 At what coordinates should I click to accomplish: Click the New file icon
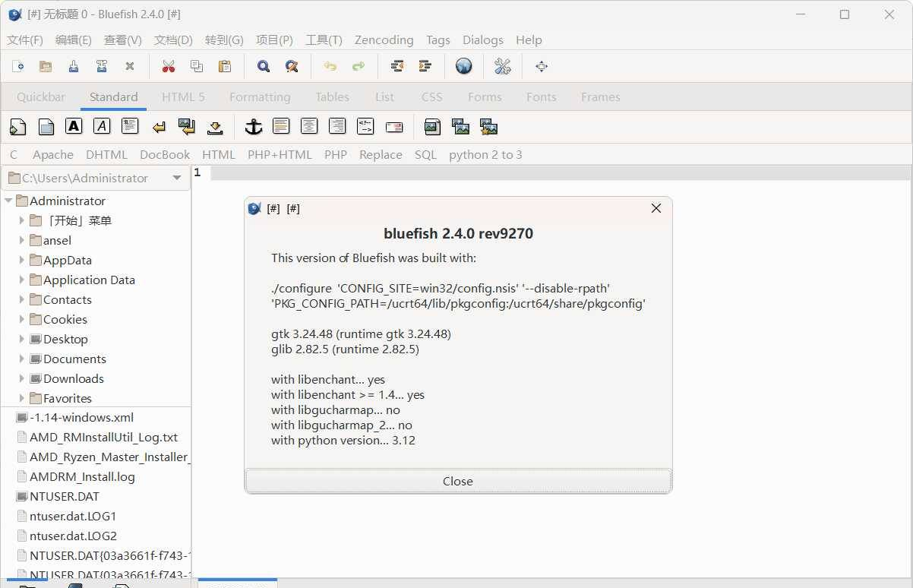(x=17, y=67)
